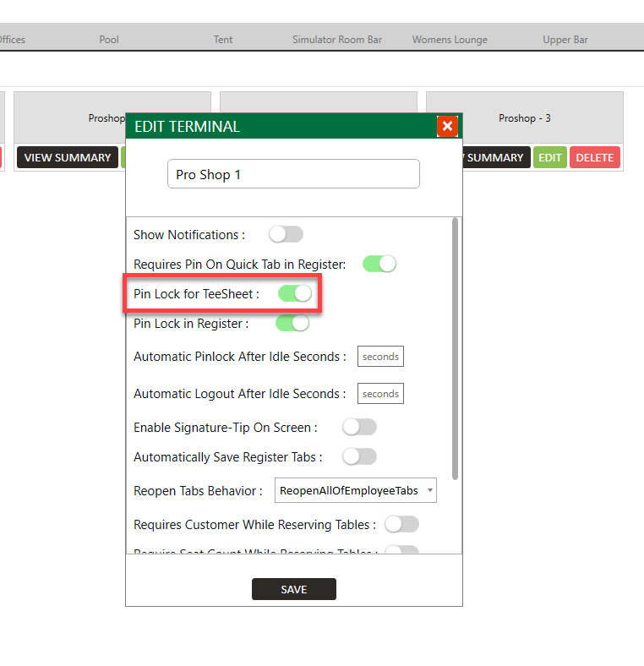The width and height of the screenshot is (644, 666).
Task: Switch to Womens Lounge tab
Action: pos(450,40)
